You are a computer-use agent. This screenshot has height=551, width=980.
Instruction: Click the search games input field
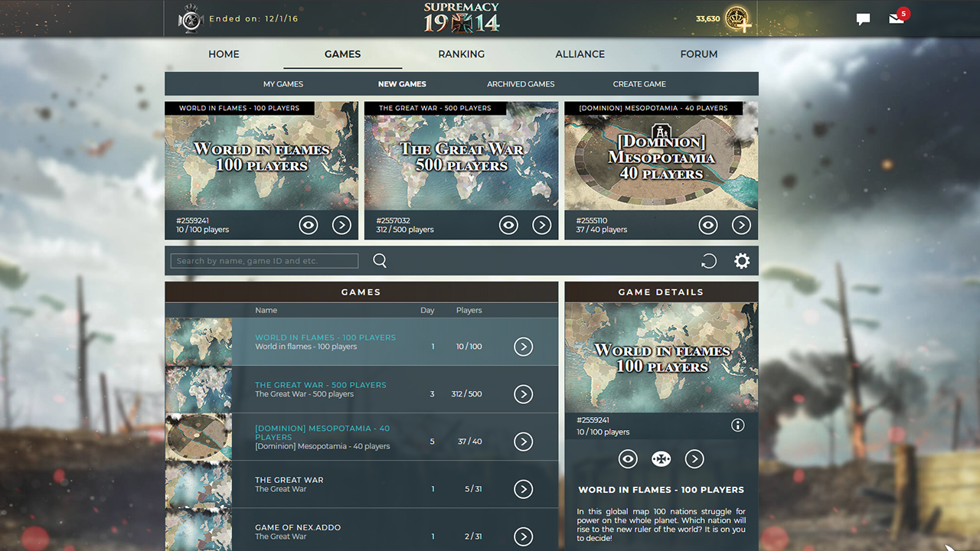pos(263,260)
